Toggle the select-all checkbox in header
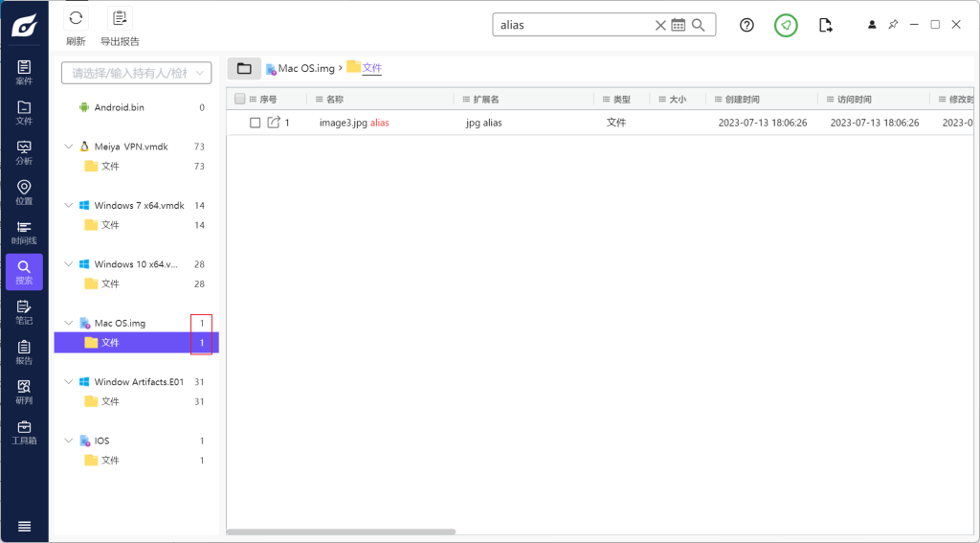This screenshot has height=543, width=980. 239,99
